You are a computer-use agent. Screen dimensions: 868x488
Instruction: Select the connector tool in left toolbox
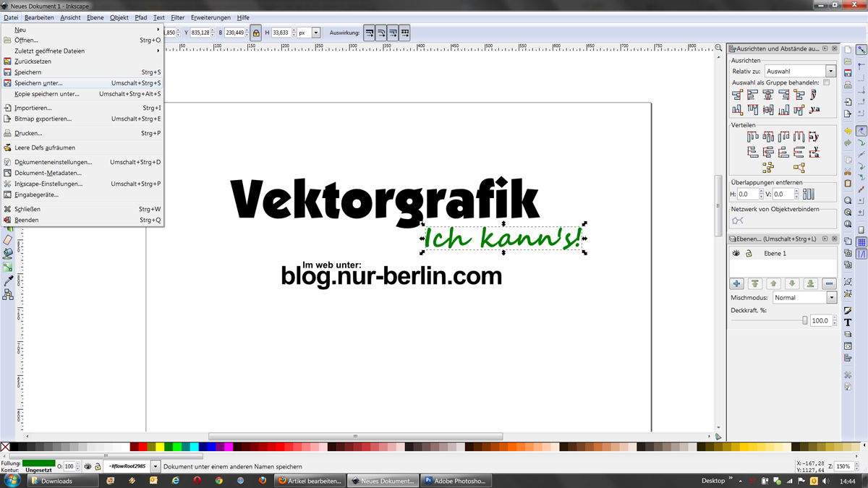click(x=8, y=294)
